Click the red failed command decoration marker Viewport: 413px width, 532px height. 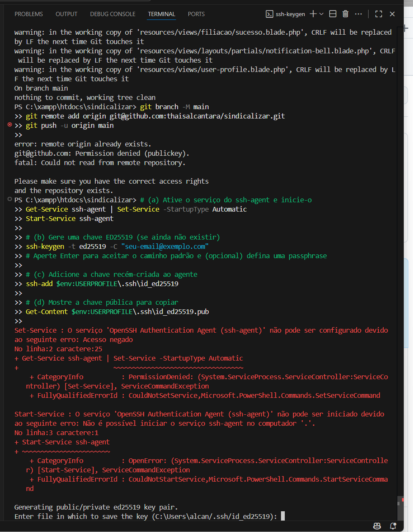[10, 125]
